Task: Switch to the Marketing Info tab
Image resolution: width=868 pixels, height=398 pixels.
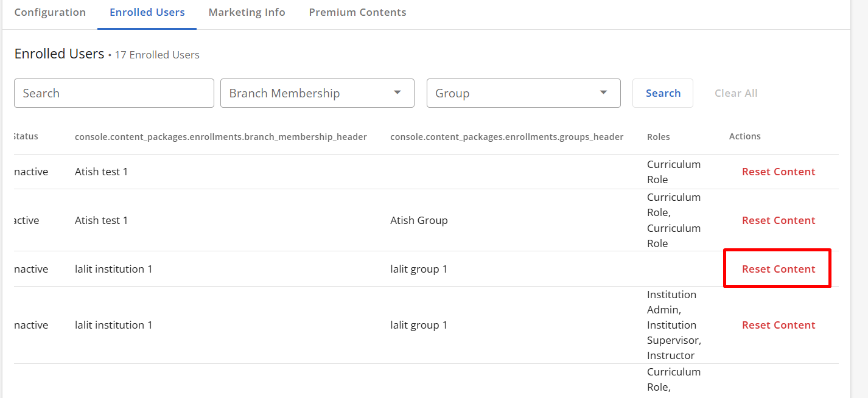Action: pyautogui.click(x=247, y=12)
